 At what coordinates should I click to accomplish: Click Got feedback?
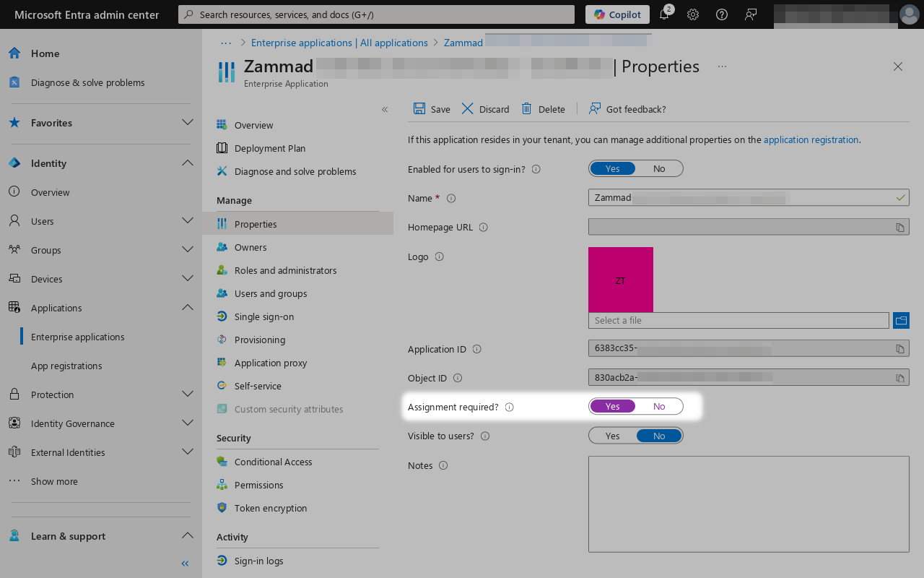(x=627, y=109)
